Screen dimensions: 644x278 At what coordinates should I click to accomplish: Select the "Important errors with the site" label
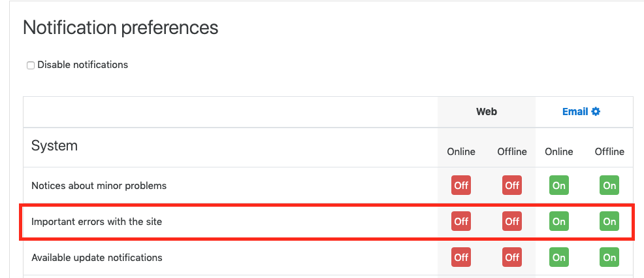(x=97, y=222)
